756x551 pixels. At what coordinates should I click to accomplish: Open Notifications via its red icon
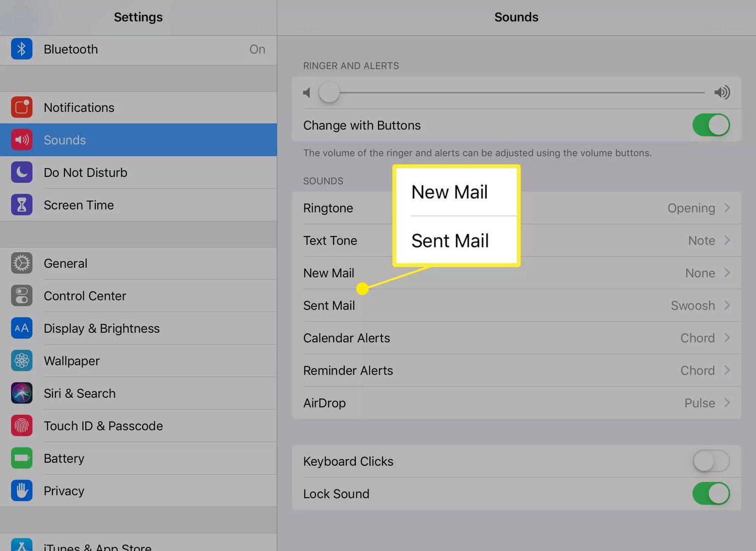click(x=22, y=107)
